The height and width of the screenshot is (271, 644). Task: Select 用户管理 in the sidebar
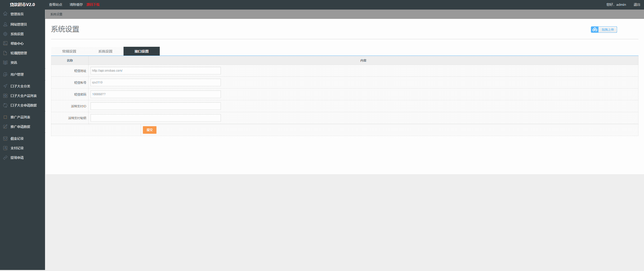(x=17, y=74)
